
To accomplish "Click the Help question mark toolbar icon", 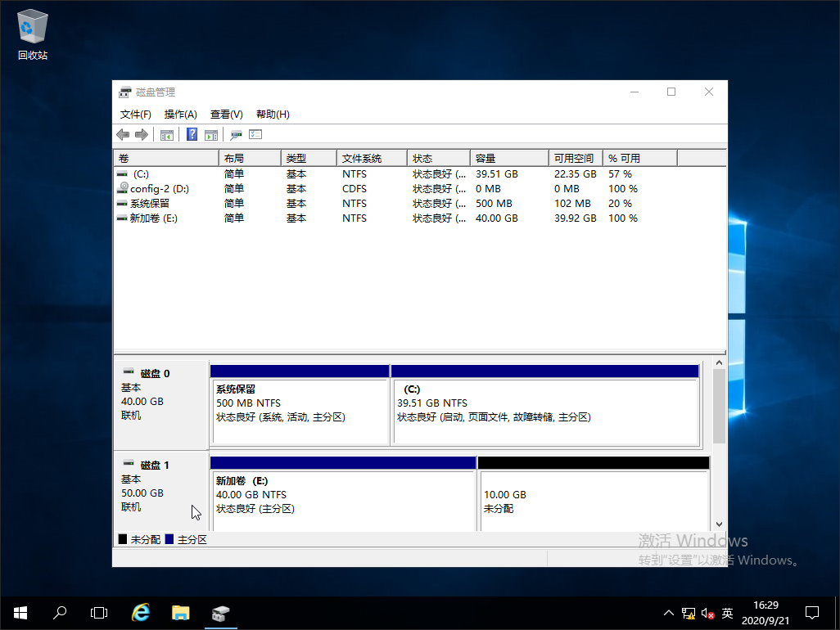I will click(192, 135).
